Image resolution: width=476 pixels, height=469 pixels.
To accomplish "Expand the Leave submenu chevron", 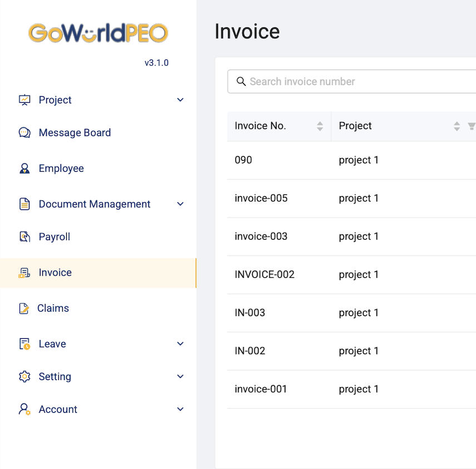I will [x=180, y=344].
